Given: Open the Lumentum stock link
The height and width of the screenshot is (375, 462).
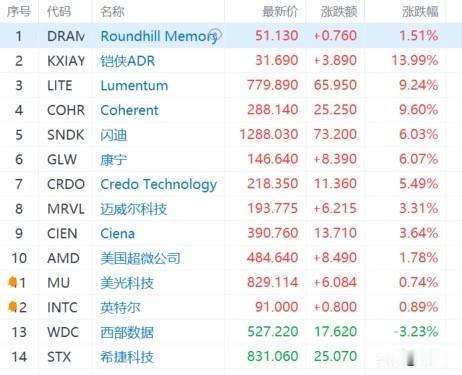Looking at the screenshot, I should [134, 86].
